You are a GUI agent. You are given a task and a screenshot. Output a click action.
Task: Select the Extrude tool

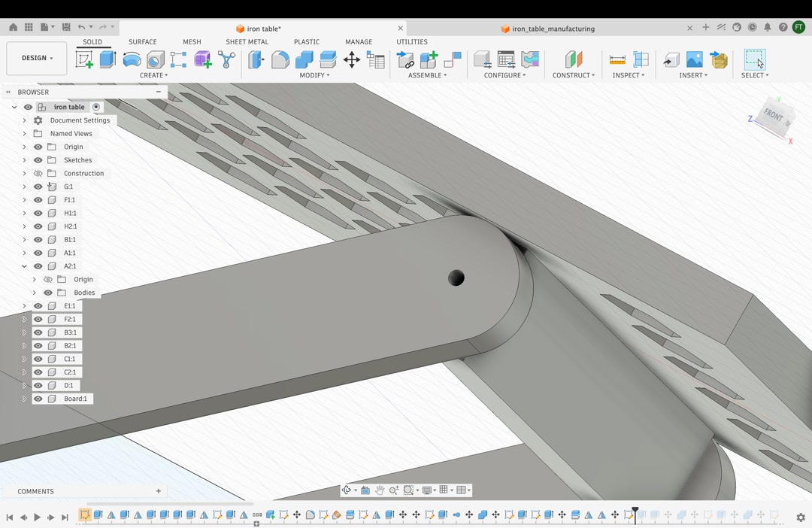[x=108, y=59]
